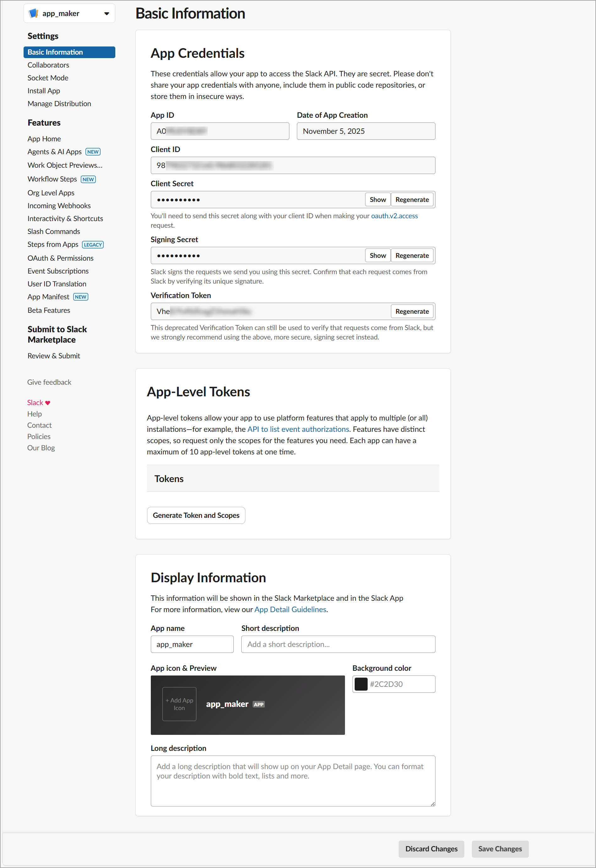Open the Our Blog footer link
Screen dimensions: 596x868
(x=41, y=448)
